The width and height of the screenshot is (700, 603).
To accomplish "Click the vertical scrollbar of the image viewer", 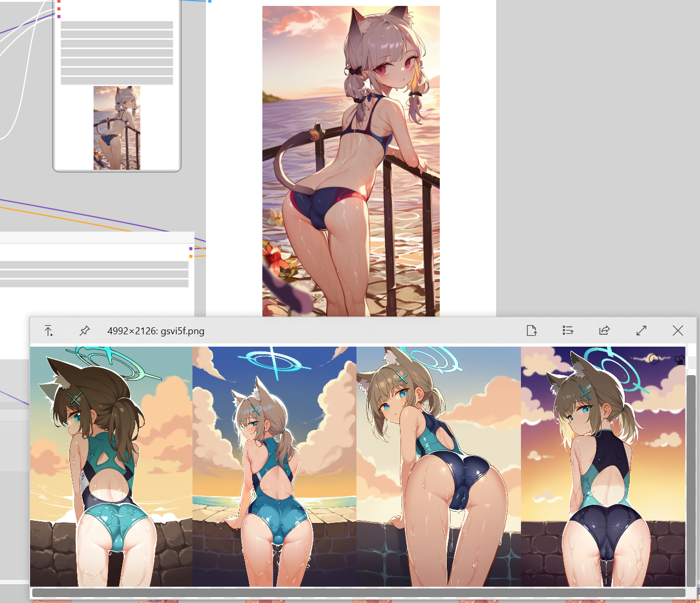I will point(691,480).
